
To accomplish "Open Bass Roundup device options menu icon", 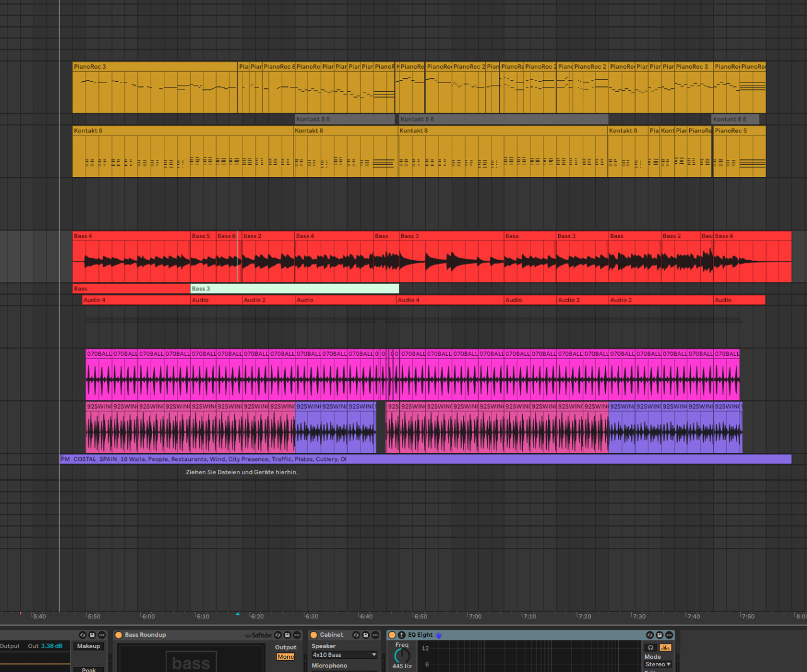I will (x=297, y=635).
